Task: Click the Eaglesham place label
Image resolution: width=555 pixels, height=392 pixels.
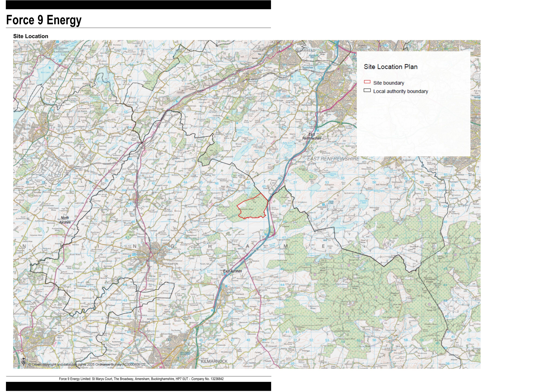Action: (409, 160)
